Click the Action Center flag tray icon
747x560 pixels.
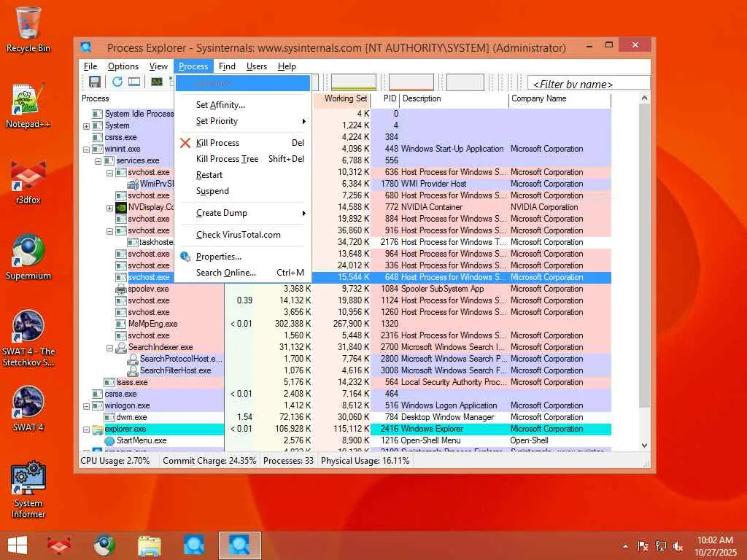coord(643,546)
